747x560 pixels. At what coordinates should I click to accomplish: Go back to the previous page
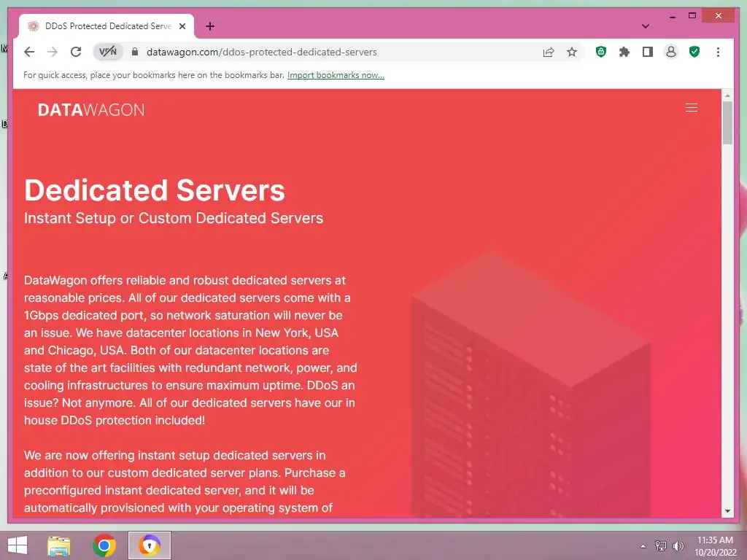coord(29,52)
